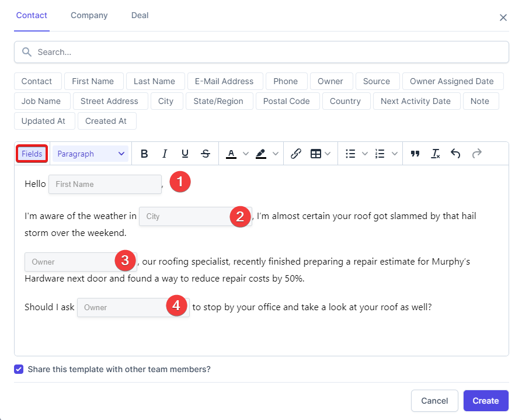Viewport: 522px width, 420px height.
Task: Create the email template
Action: (486, 401)
